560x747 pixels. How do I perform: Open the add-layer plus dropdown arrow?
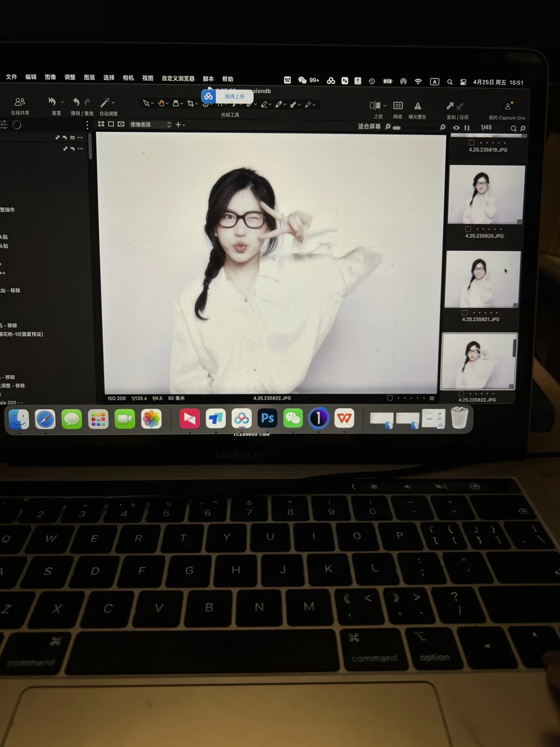click(184, 125)
